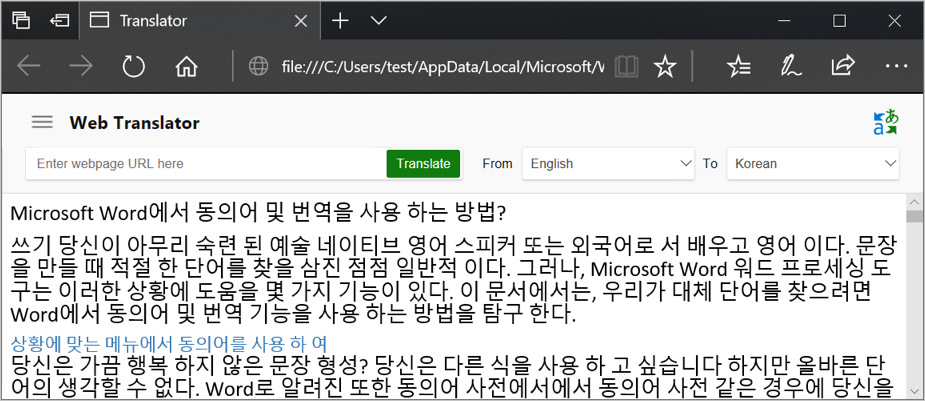Click the green Translate button

pyautogui.click(x=423, y=164)
